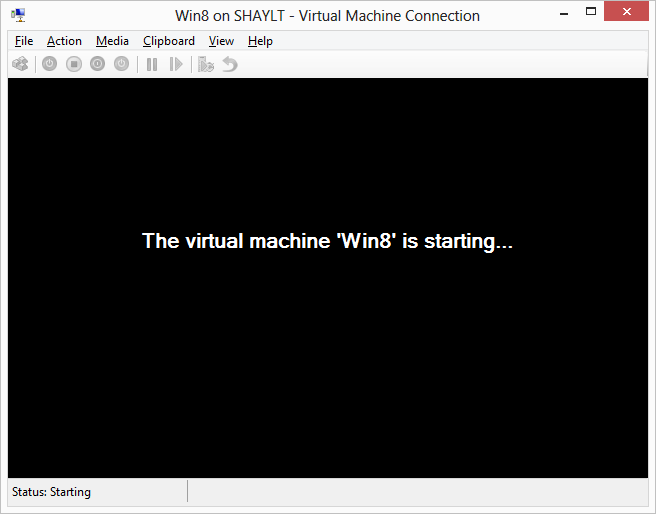This screenshot has width=656, height=514.
Task: Click the Ctrl+Alt+Delete toolbar icon
Action: [20, 64]
